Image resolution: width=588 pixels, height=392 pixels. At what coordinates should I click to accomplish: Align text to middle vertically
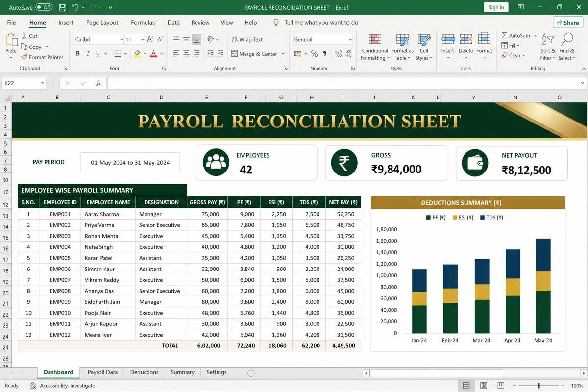click(186, 39)
